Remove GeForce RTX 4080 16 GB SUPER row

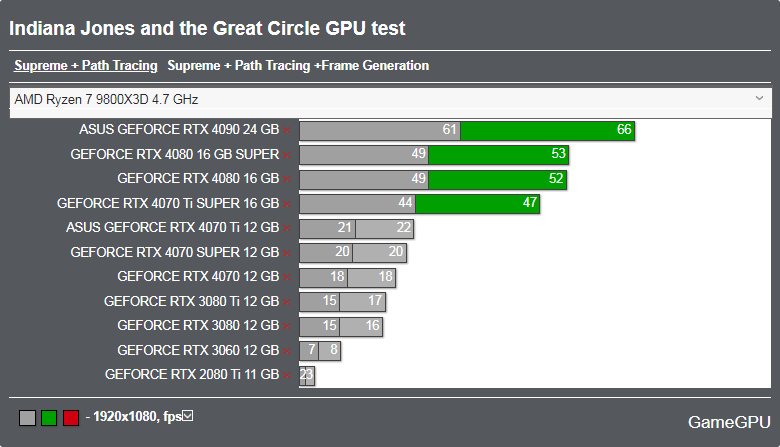click(x=287, y=155)
